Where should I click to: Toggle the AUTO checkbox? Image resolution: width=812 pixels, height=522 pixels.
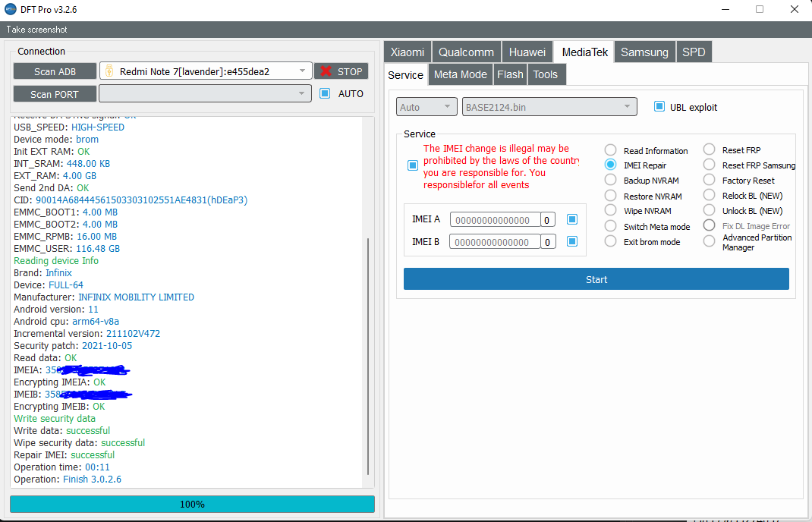point(325,93)
